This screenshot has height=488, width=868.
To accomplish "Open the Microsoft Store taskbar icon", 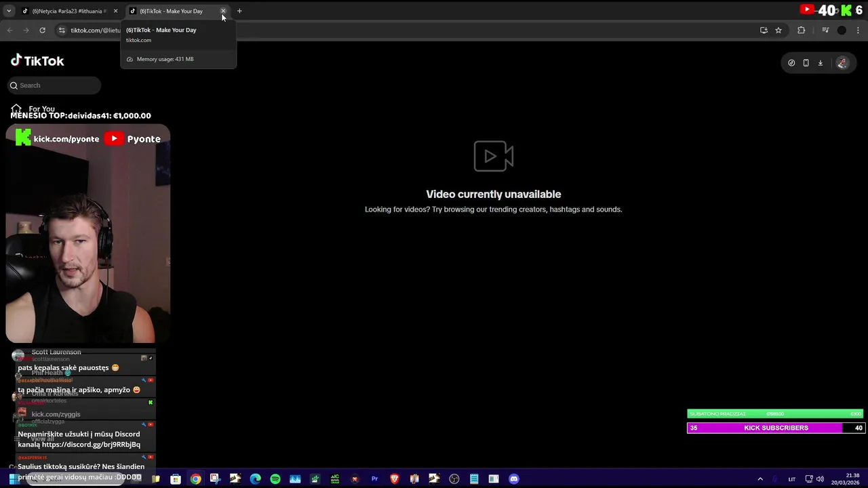I will click(176, 479).
